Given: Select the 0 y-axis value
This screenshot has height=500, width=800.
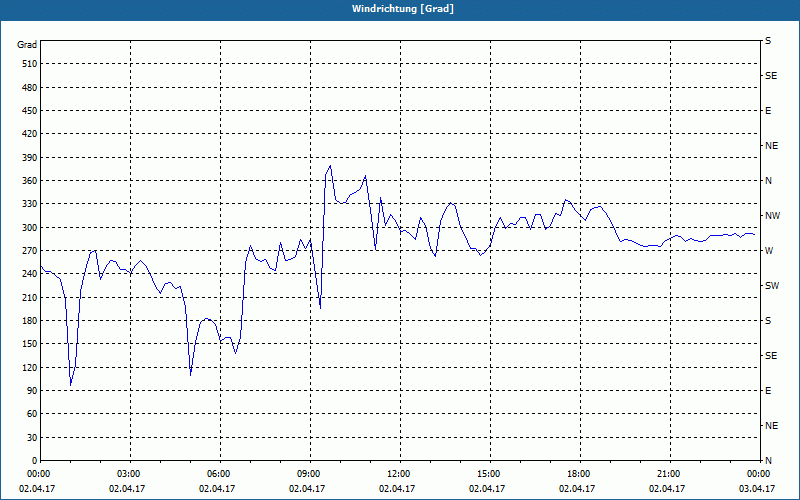Looking at the screenshot, I should pos(34,461).
